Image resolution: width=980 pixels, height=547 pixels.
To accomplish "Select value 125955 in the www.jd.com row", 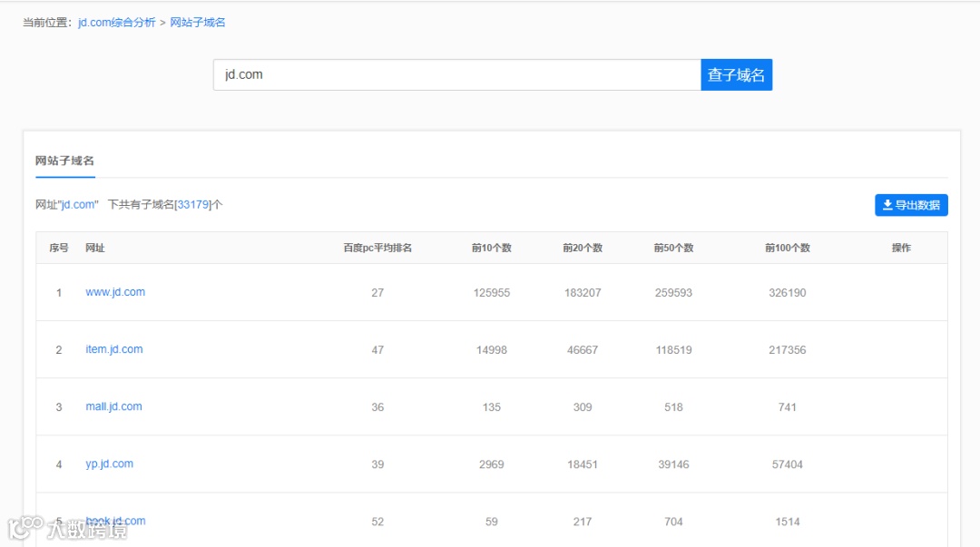I will tap(492, 293).
